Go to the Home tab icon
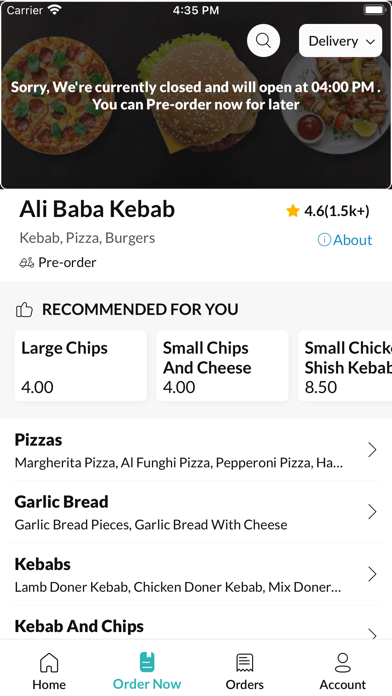Image resolution: width=392 pixels, height=696 pixels. point(49,663)
